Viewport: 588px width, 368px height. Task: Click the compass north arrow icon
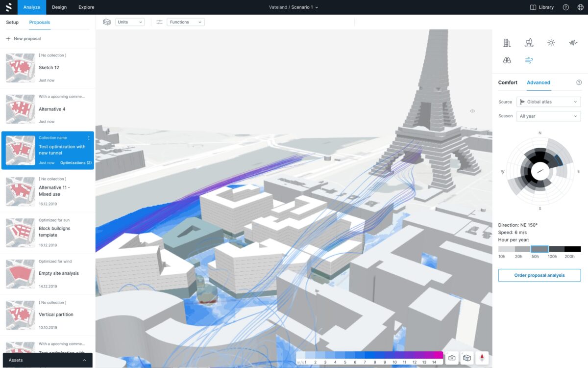coord(482,358)
